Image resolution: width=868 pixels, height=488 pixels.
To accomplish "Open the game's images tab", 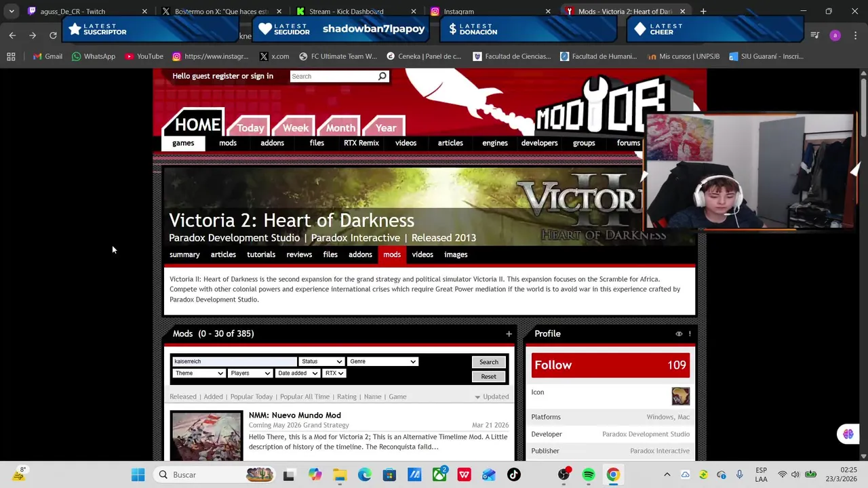I will click(456, 255).
